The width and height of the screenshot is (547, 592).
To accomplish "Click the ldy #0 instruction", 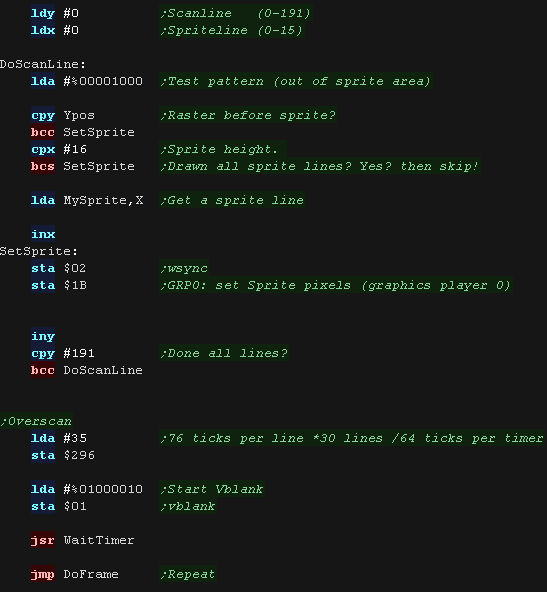I will pyautogui.click(x=55, y=13).
